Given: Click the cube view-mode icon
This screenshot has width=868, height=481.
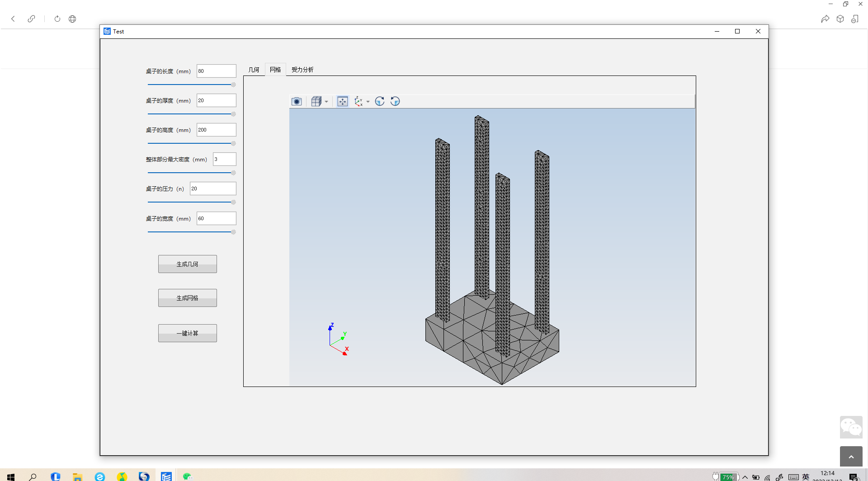Looking at the screenshot, I should coord(316,101).
